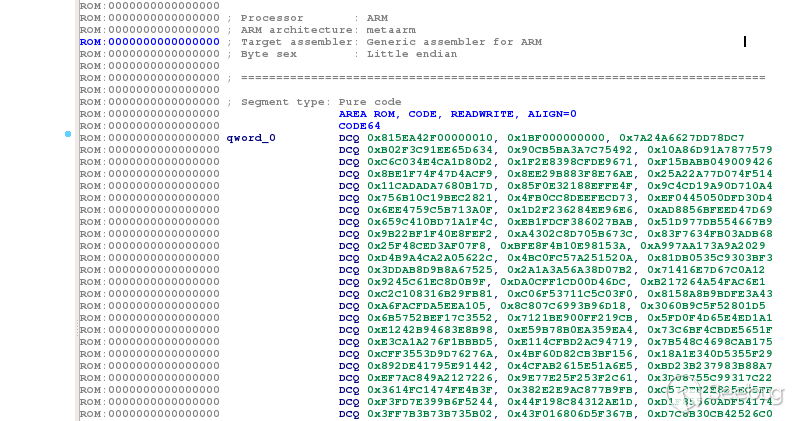Select the value 0x25A22A77D074F514

(x=709, y=174)
